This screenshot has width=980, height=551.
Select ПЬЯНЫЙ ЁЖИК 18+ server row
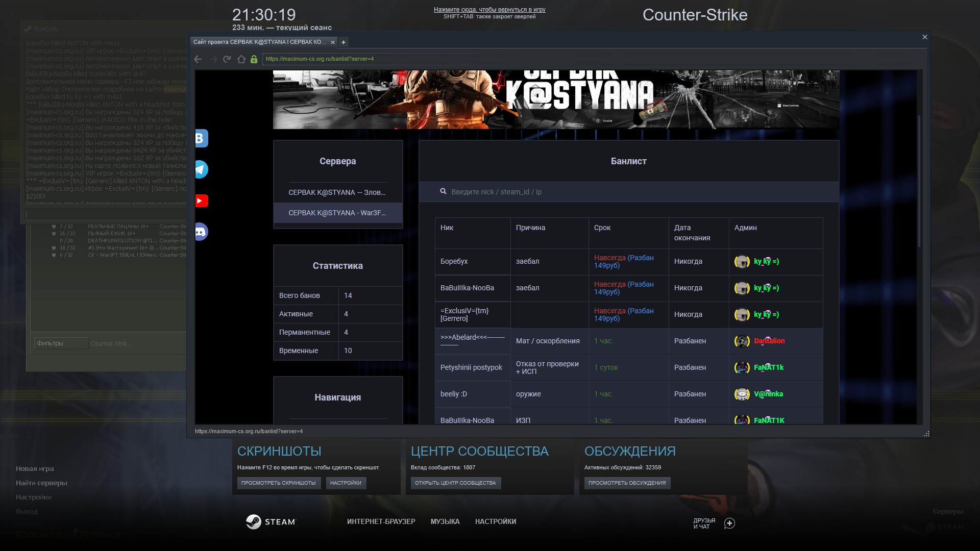[118, 233]
